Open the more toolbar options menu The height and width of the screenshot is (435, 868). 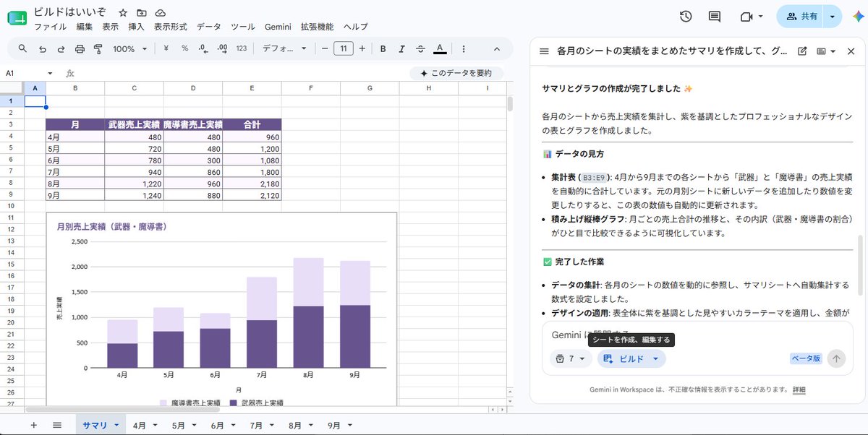[x=463, y=48]
